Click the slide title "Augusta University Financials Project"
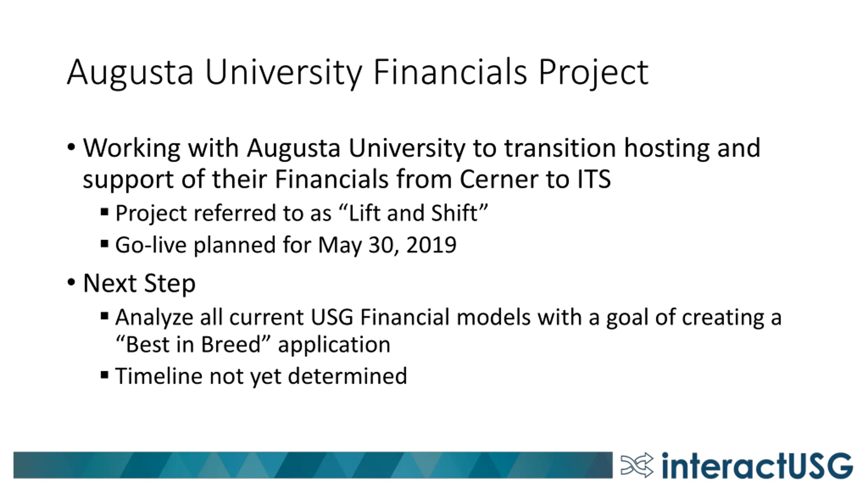 (x=358, y=72)
